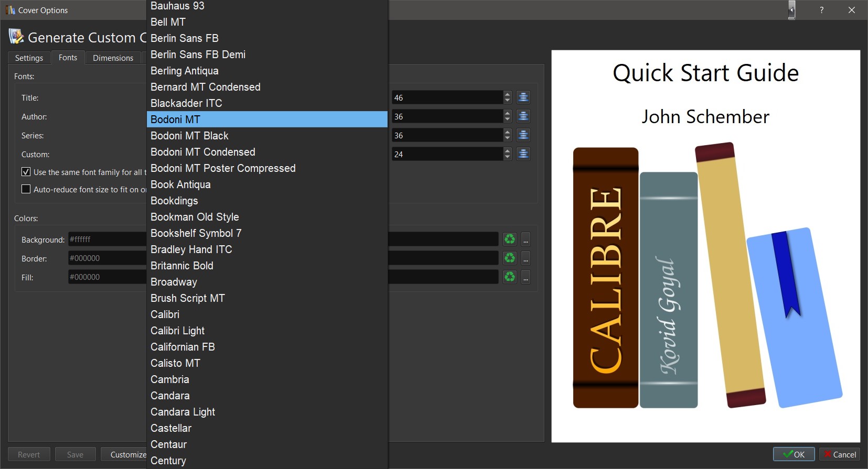Click the Title font alignment icon
Image resolution: width=868 pixels, height=469 pixels.
523,97
